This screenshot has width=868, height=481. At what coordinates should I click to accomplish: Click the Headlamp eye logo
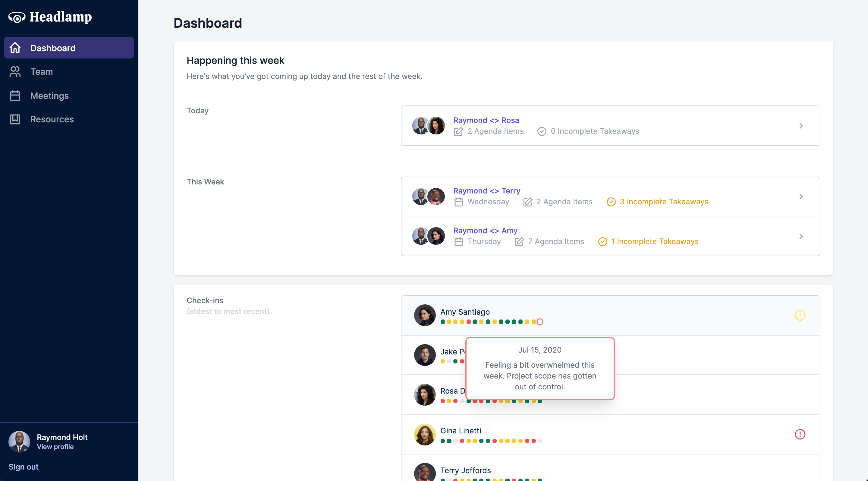(17, 17)
